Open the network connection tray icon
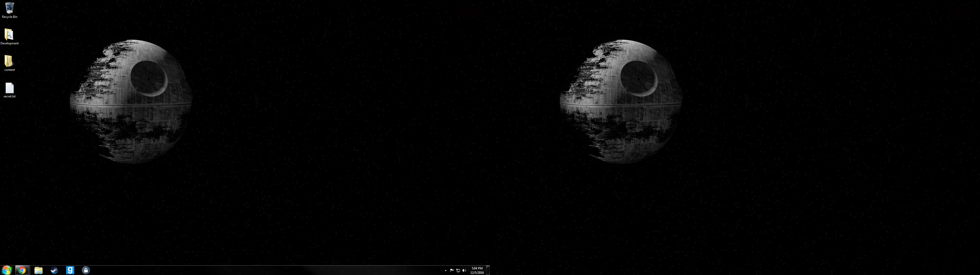This screenshot has height=275, width=980. [458, 270]
